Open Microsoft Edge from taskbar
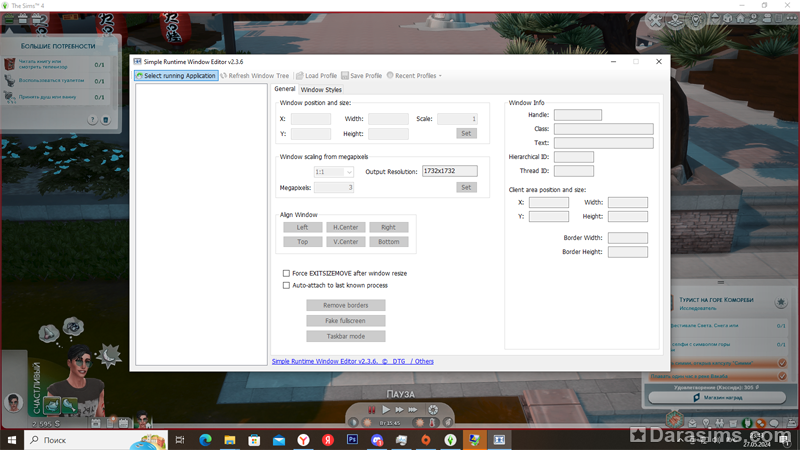 pyautogui.click(x=205, y=440)
